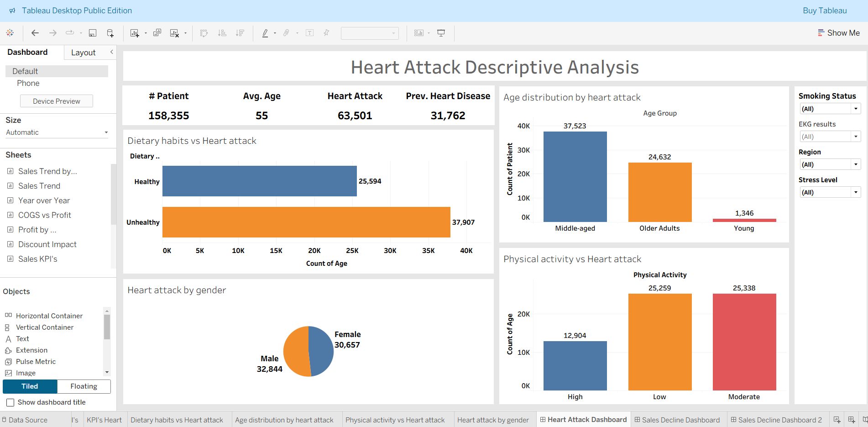Switch to the Layout pane tab
This screenshot has height=427, width=868.
coord(84,53)
